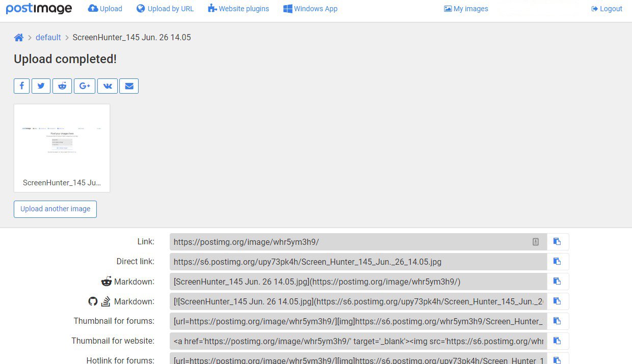Image resolution: width=632 pixels, height=364 pixels.
Task: Select the Direct link field
Action: click(x=358, y=262)
